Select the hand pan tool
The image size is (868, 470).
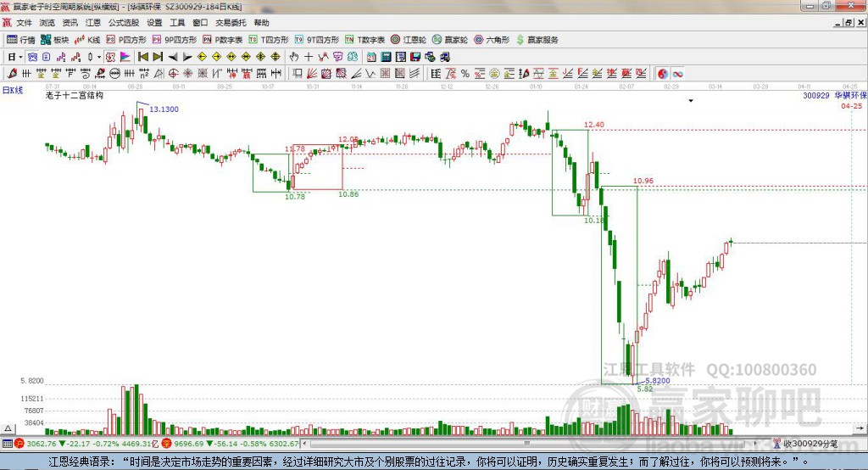coord(294,57)
